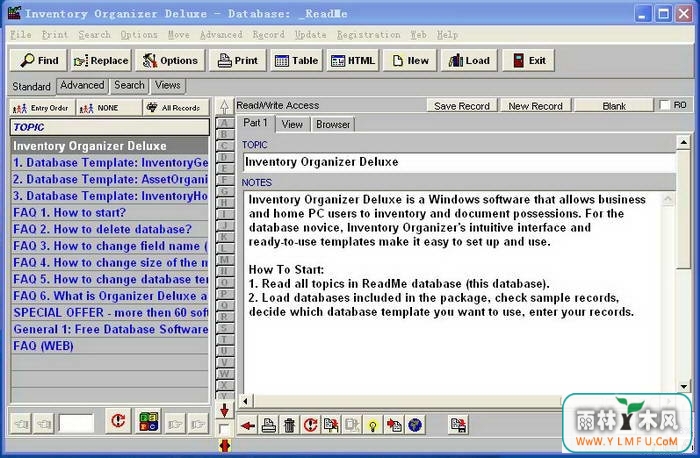700x458 pixels.
Task: Click the Entry Order sort button
Action: (42, 108)
